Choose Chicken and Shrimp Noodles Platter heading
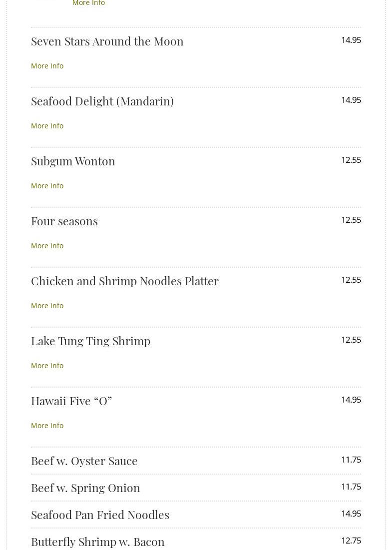 tap(125, 281)
